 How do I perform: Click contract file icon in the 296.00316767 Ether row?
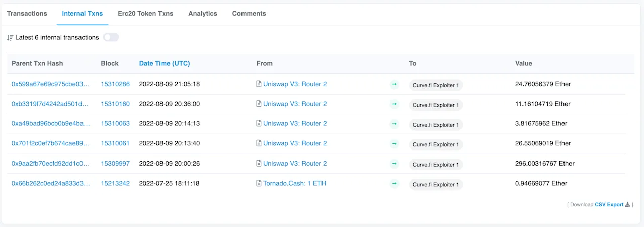(259, 164)
